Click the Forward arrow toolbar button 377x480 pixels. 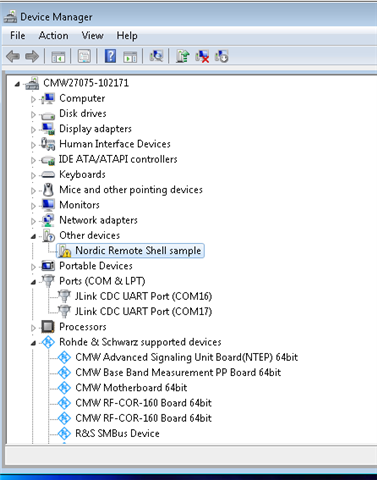tap(32, 56)
